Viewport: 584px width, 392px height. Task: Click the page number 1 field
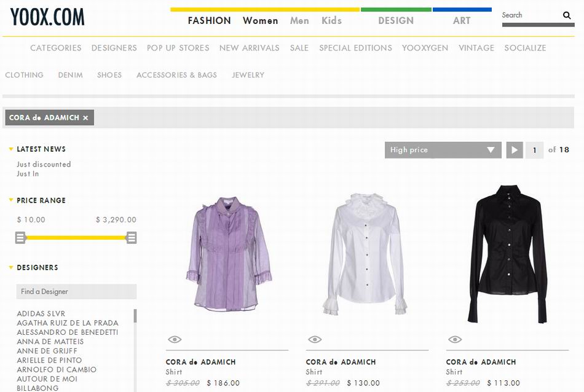(x=534, y=150)
